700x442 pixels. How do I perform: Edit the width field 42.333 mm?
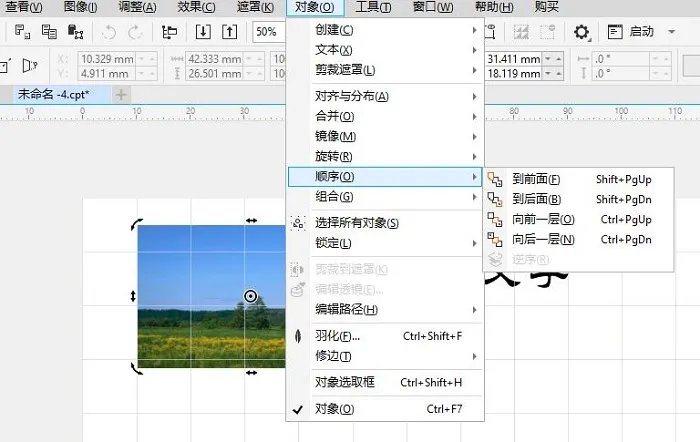tap(214, 59)
